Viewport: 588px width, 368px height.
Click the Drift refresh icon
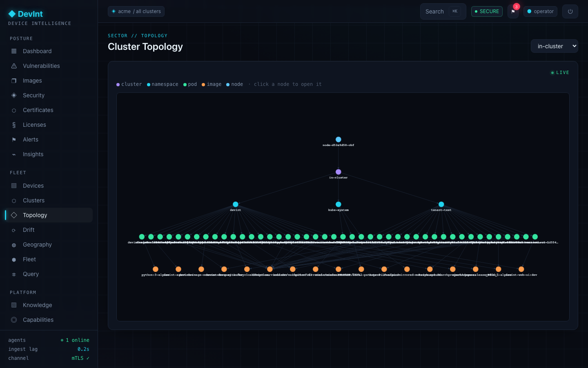tap(14, 230)
